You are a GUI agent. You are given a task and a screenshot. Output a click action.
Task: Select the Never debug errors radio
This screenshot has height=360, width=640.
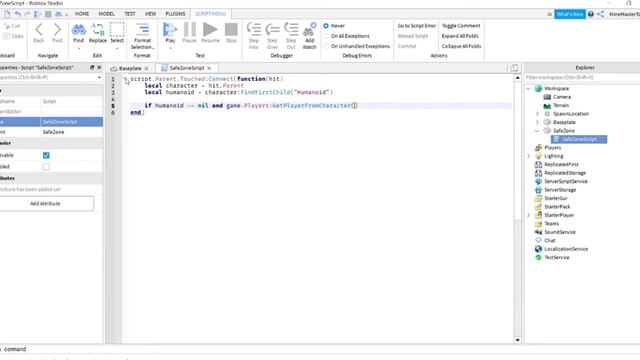coord(326,26)
